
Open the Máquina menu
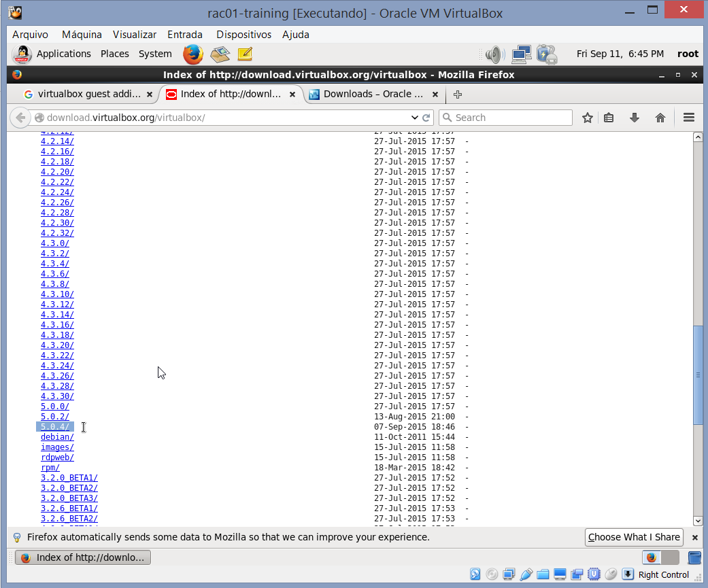pos(82,35)
